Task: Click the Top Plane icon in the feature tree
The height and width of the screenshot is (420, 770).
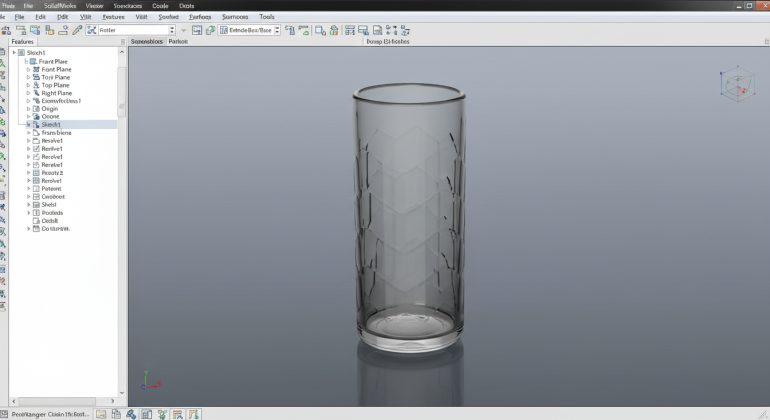Action: point(36,86)
